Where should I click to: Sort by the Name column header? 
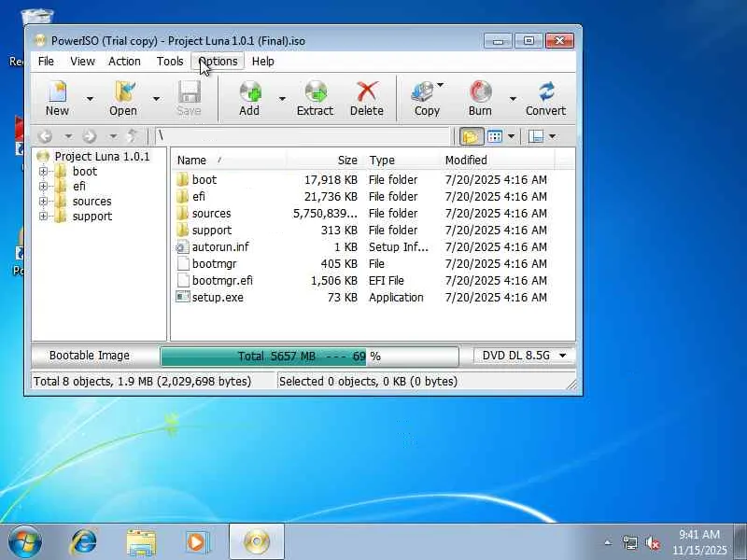coord(229,161)
